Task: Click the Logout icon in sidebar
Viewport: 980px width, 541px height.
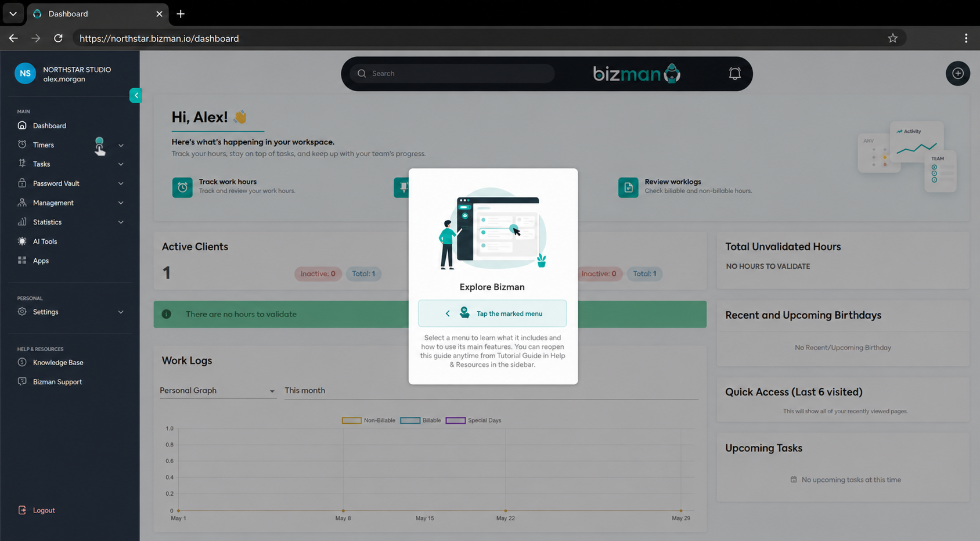Action: [22, 510]
